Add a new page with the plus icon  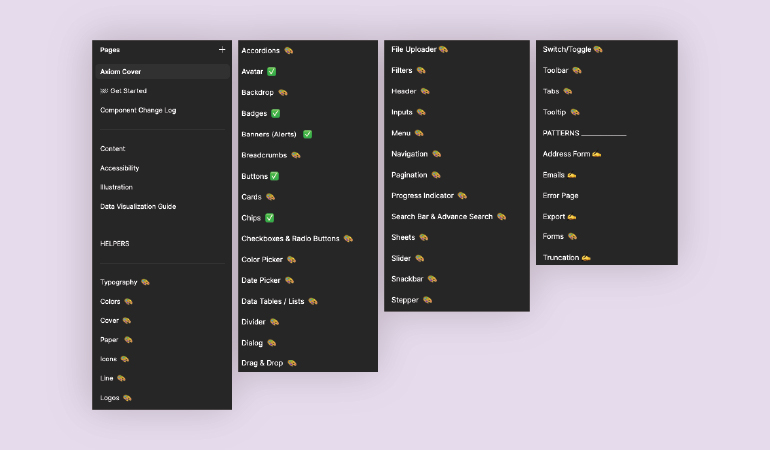click(222, 50)
